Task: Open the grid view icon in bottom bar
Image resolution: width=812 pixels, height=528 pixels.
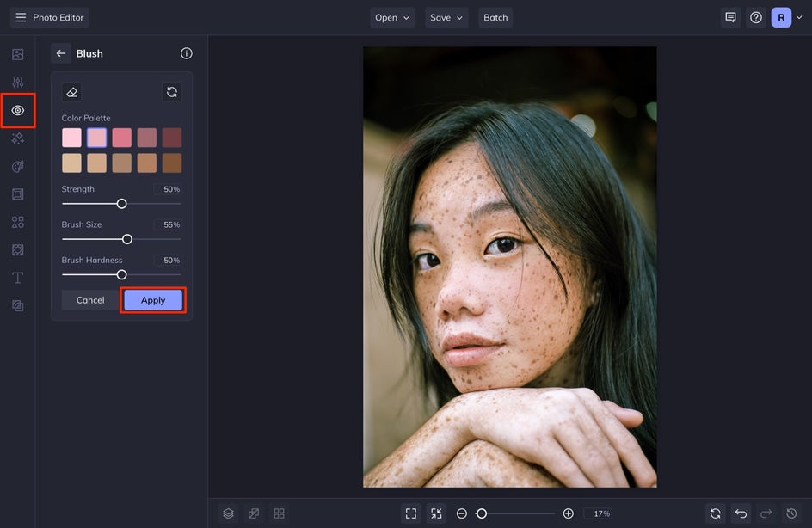Action: (x=279, y=513)
